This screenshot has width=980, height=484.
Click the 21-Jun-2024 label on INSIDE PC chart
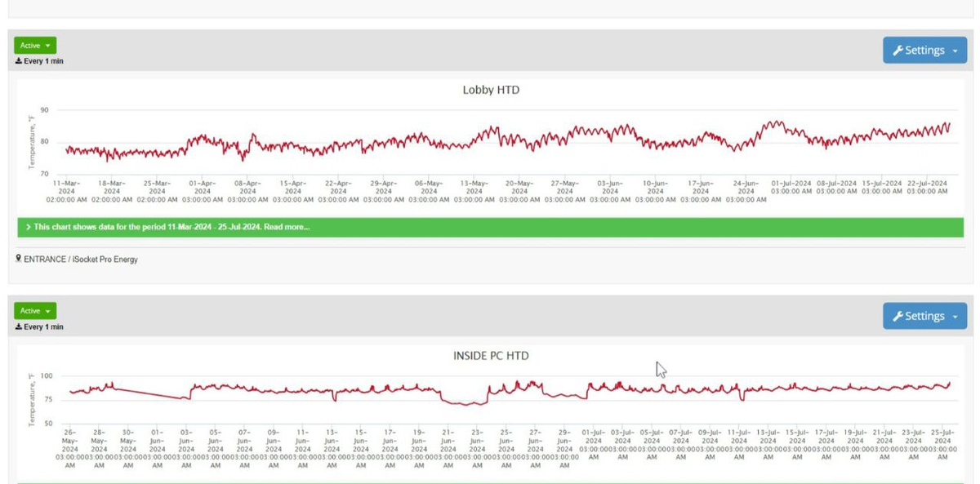[x=448, y=449]
